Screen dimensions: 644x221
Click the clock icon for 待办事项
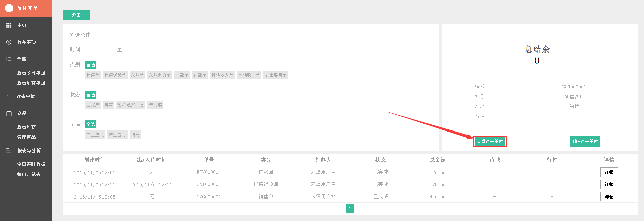(x=9, y=42)
